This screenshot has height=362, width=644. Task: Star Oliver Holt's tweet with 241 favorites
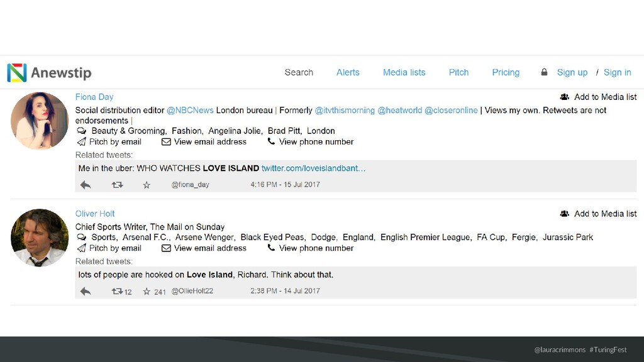[x=147, y=292]
